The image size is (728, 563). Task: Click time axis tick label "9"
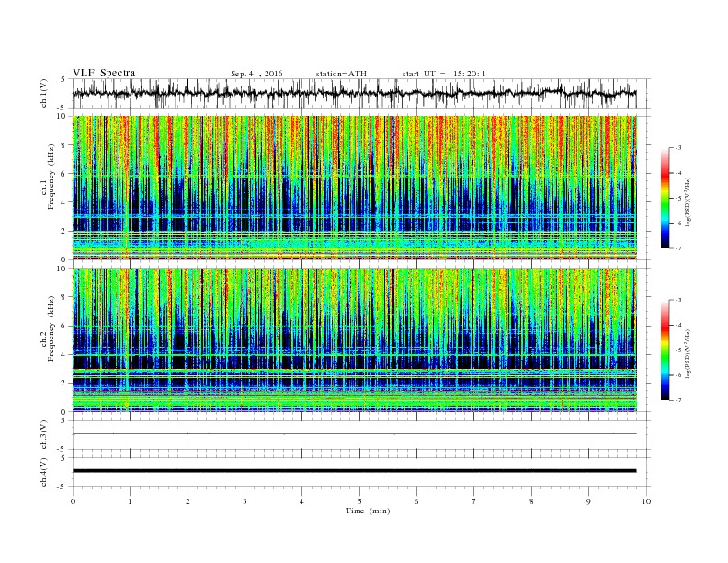coord(588,501)
